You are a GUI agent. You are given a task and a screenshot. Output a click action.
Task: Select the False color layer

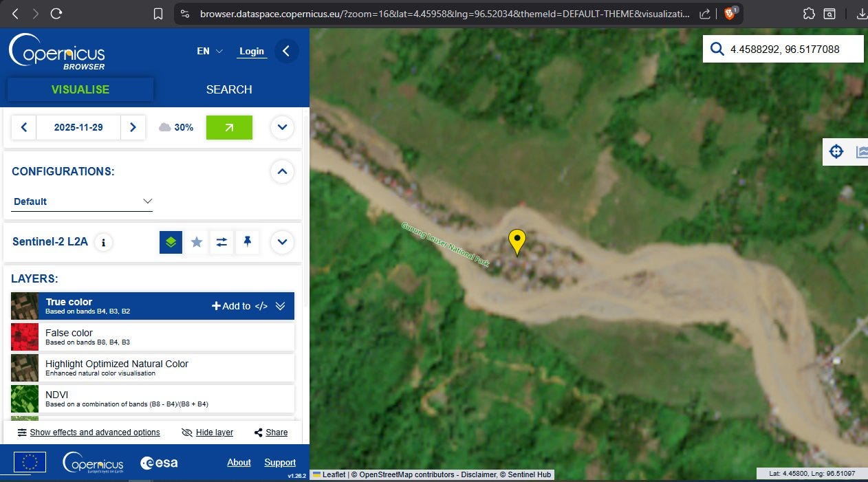[x=153, y=336]
